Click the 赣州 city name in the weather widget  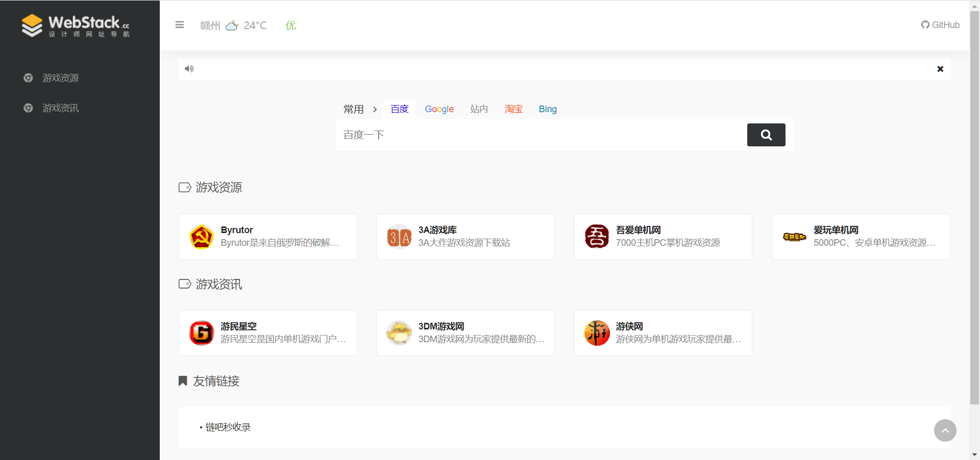point(210,25)
